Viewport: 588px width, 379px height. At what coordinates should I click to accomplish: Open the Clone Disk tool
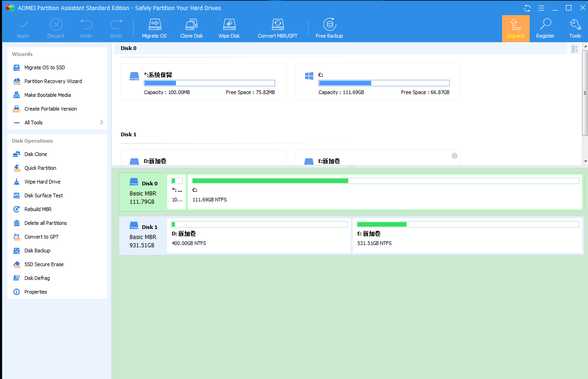pyautogui.click(x=192, y=28)
